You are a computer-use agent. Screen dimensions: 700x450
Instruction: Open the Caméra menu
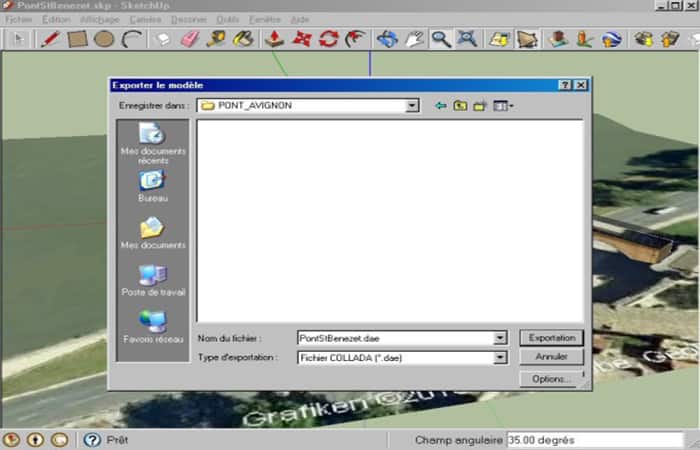click(x=145, y=20)
